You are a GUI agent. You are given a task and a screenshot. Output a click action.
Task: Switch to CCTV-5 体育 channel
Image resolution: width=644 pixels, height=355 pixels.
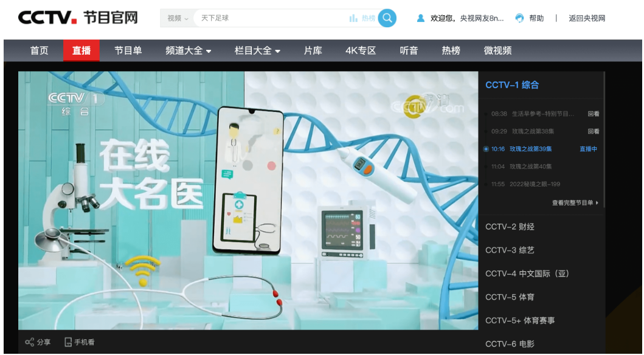510,297
